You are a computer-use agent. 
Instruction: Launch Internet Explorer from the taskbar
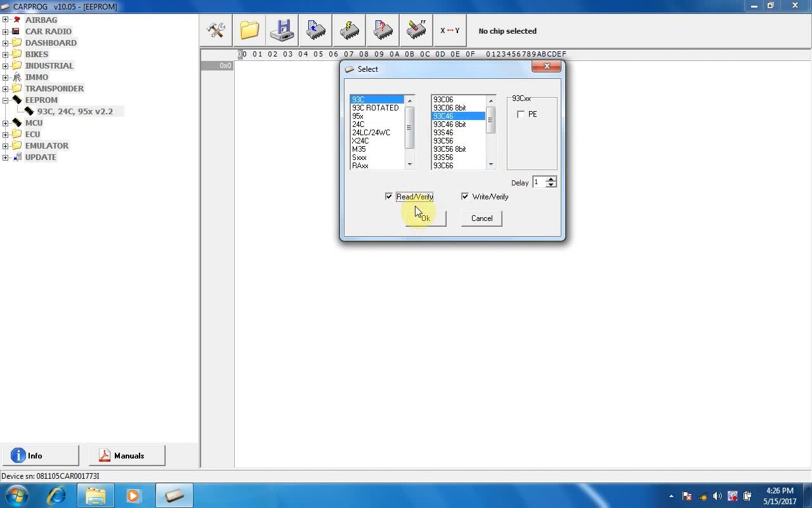[x=56, y=495]
